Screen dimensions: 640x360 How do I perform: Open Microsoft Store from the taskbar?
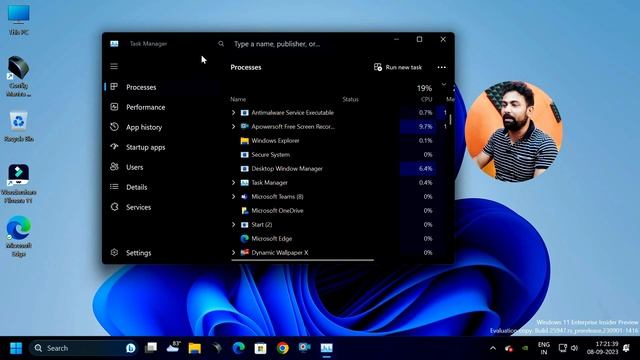click(x=260, y=348)
